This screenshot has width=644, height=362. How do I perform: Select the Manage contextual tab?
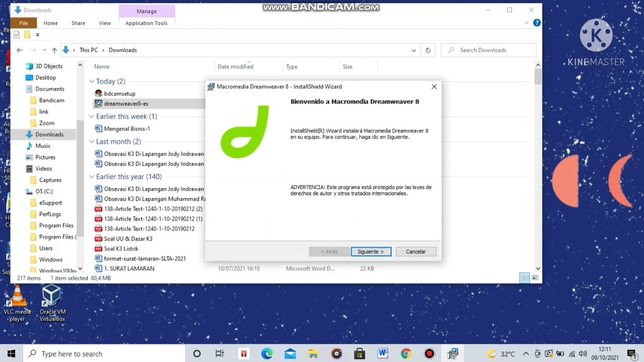146,11
